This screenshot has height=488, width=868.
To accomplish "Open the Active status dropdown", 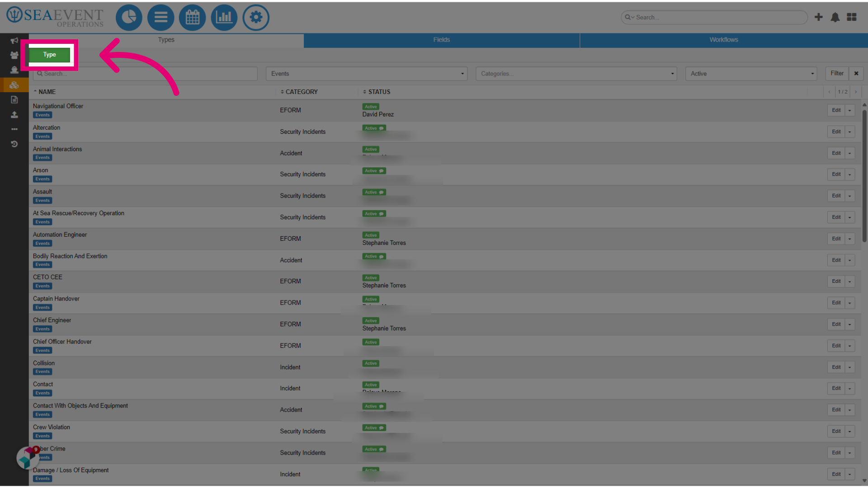I will 751,74.
